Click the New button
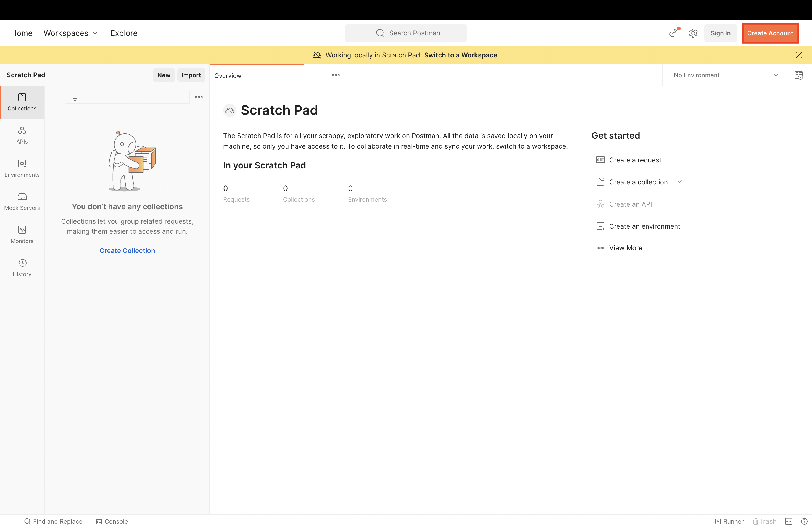The height and width of the screenshot is (528, 812). coord(164,75)
